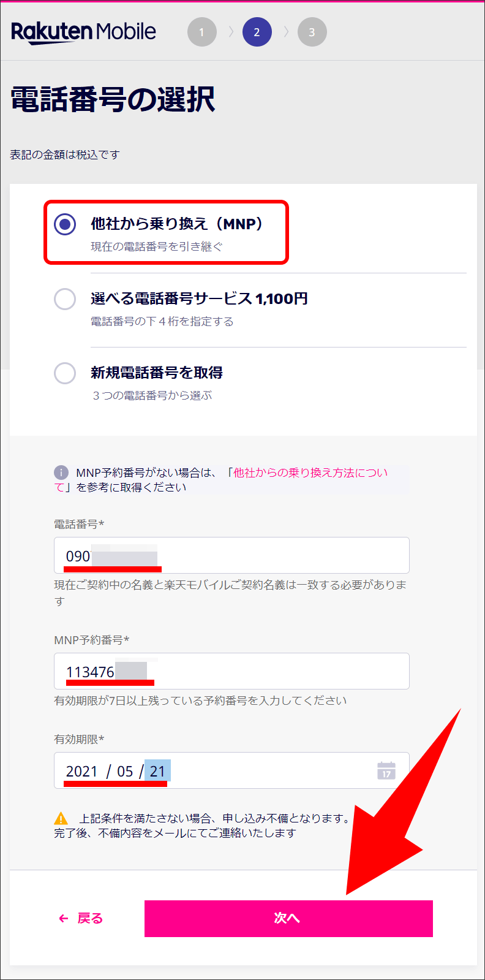Image resolution: width=485 pixels, height=980 pixels.
Task: Select the day 21 in 有効期限 field
Action: [157, 771]
